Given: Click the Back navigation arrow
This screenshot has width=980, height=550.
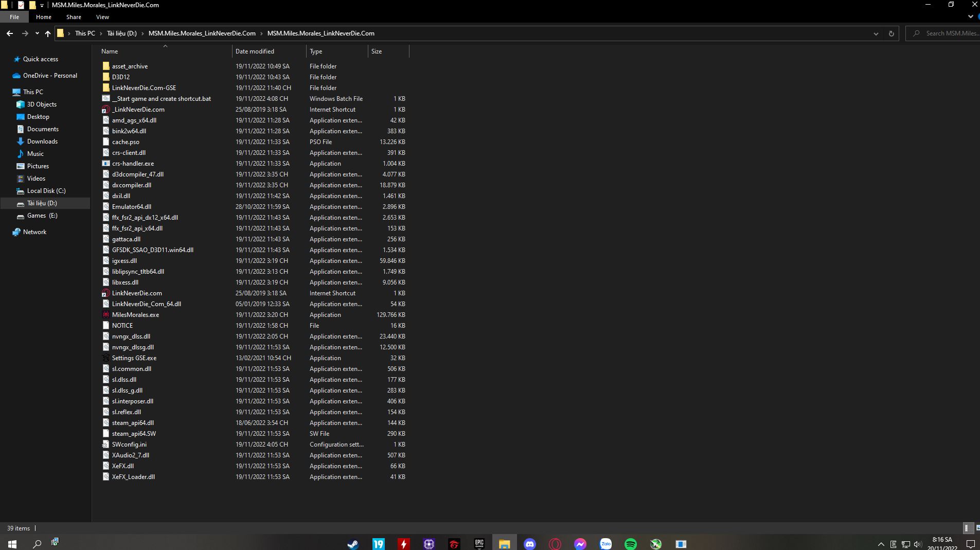Looking at the screenshot, I should click(10, 33).
